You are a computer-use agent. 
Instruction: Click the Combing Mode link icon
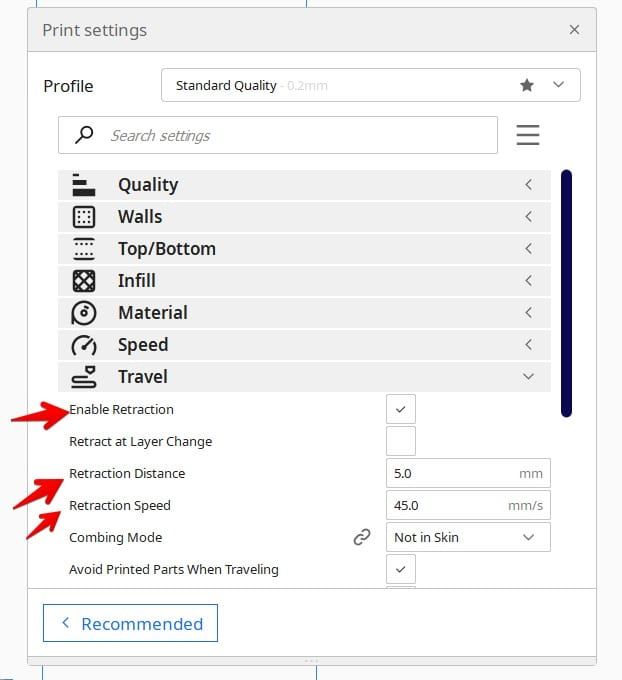point(362,538)
